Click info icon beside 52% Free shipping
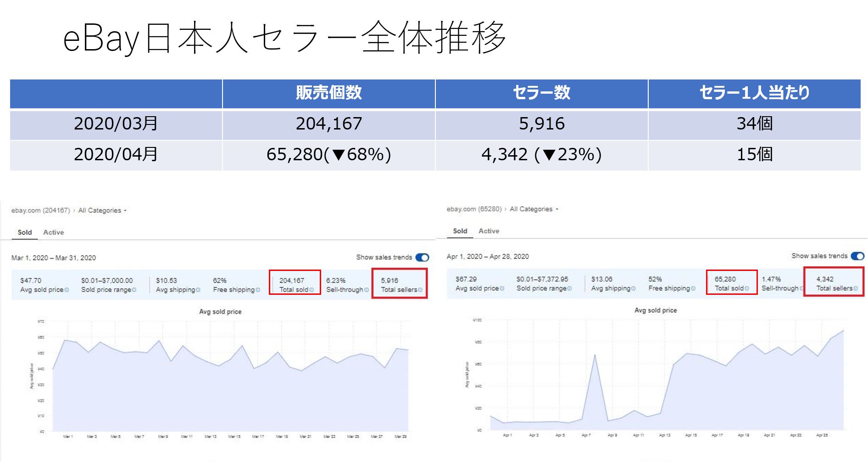The image size is (868, 462). pyautogui.click(x=693, y=288)
